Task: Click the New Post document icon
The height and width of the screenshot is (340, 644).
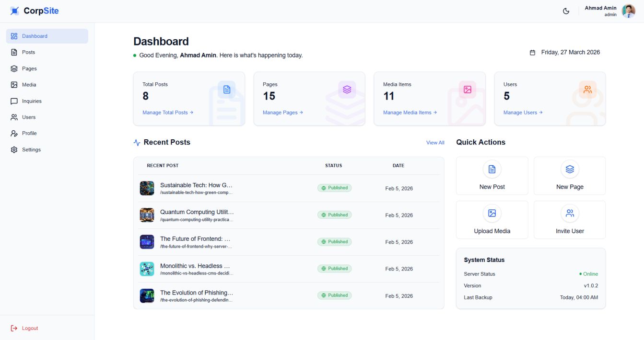Action: (492, 169)
